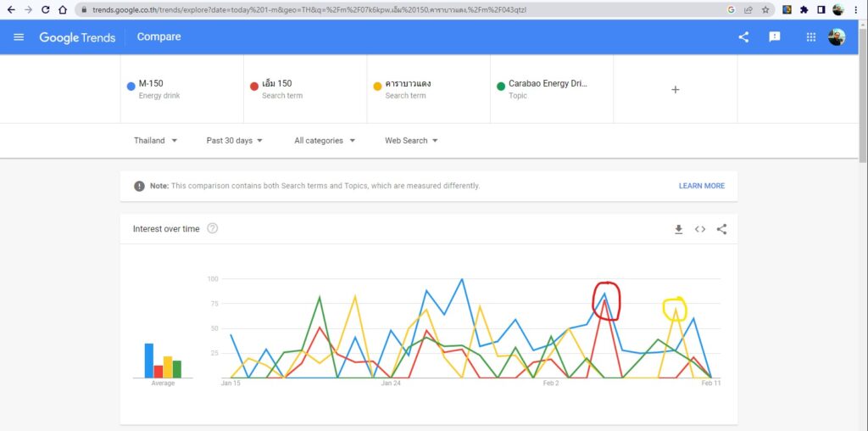Reload the page with the refresh icon

[x=46, y=9]
